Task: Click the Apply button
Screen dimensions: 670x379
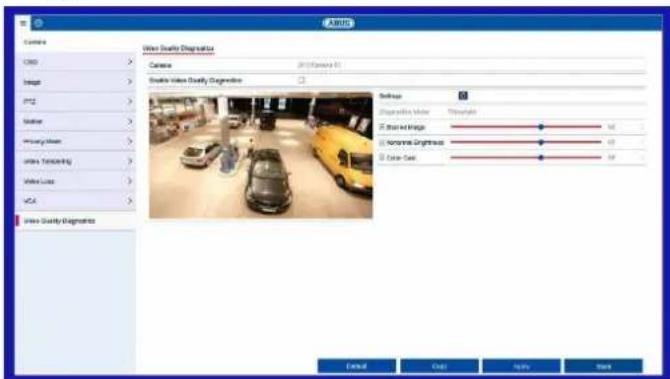Action: coord(521,366)
